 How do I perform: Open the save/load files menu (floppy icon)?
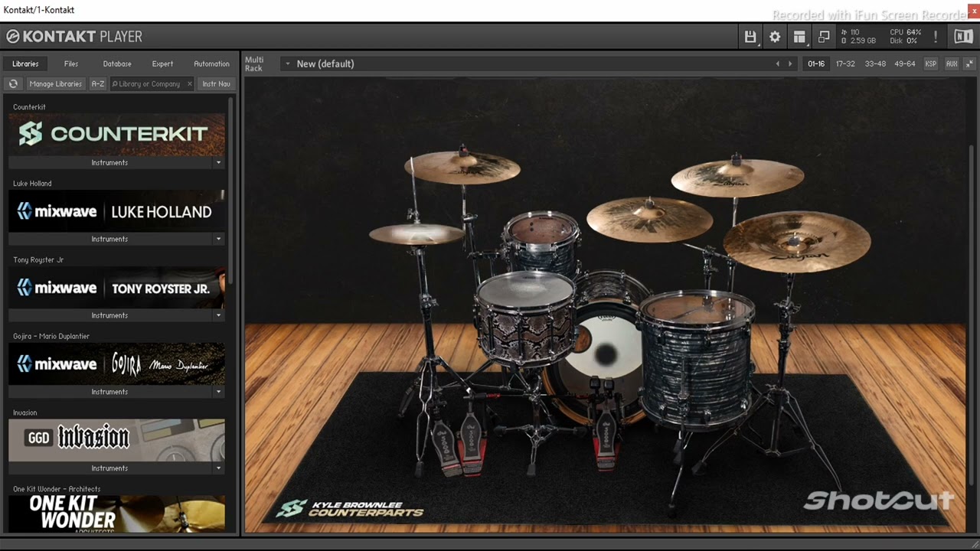coord(750,37)
